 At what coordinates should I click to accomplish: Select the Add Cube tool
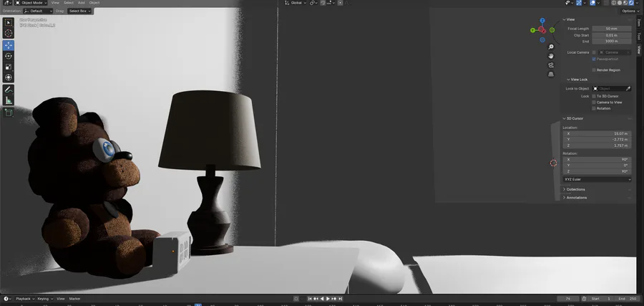pyautogui.click(x=9, y=113)
